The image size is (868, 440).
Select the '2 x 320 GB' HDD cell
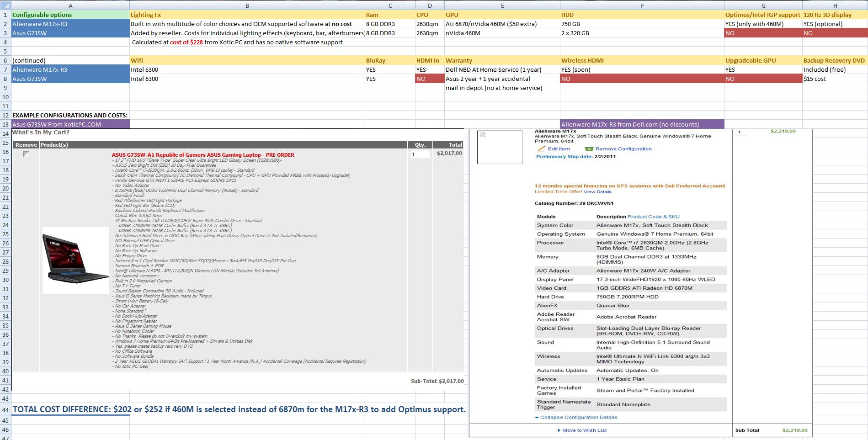pos(642,33)
